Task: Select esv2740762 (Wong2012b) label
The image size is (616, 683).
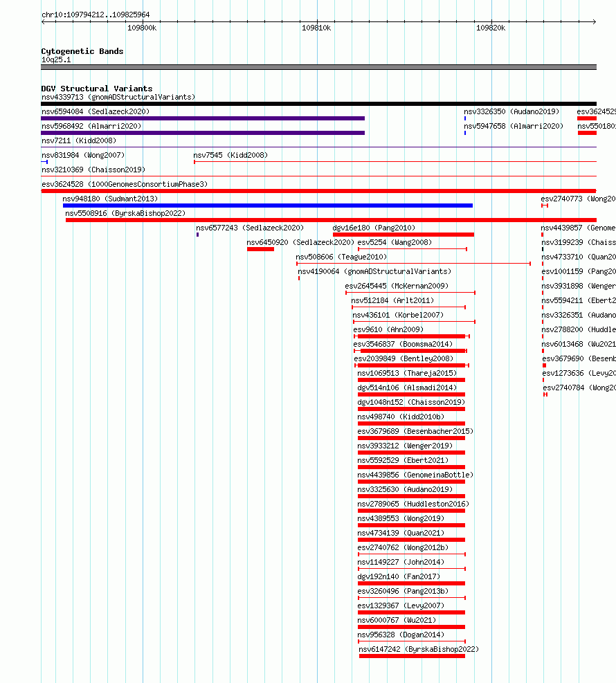Action: pos(403,547)
